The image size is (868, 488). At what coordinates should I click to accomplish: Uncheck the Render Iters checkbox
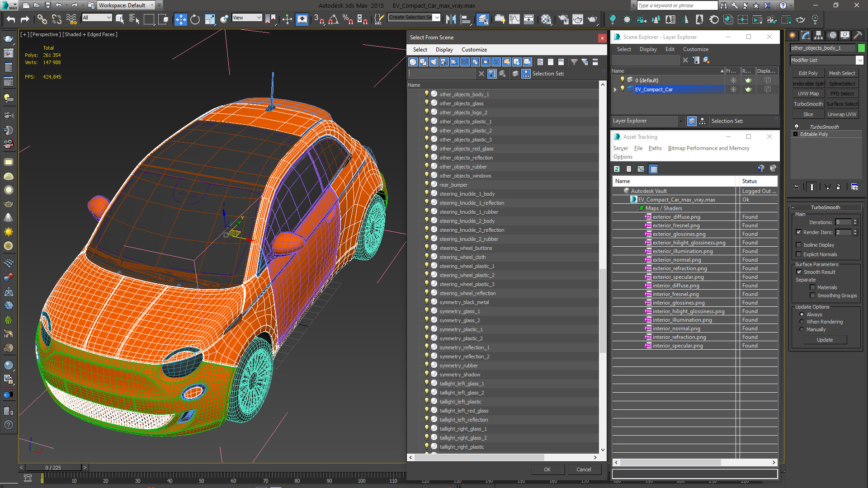798,232
